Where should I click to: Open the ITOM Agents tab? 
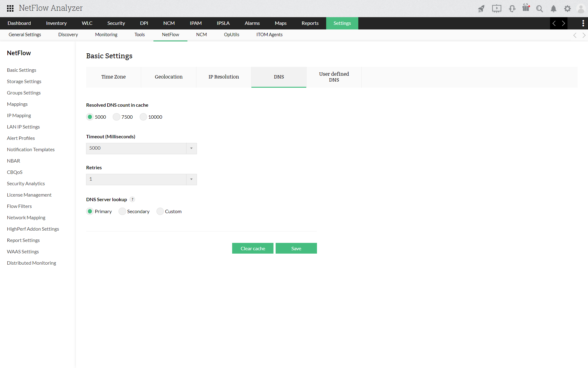(x=269, y=35)
